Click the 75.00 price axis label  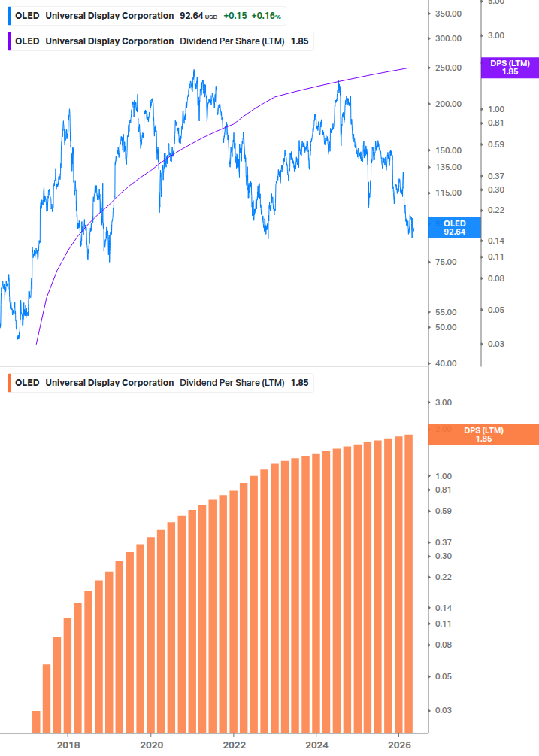tap(446, 263)
